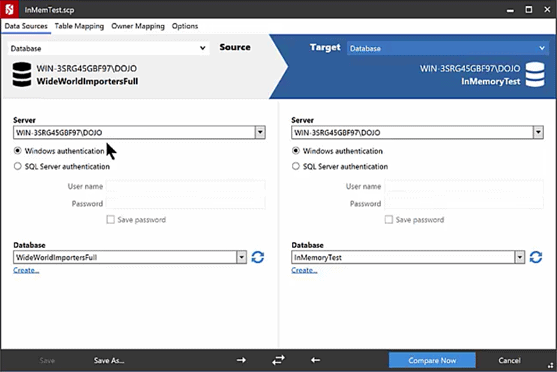The width and height of the screenshot is (557, 372).
Task: Open the Owner Mapping tab
Action: (x=138, y=26)
